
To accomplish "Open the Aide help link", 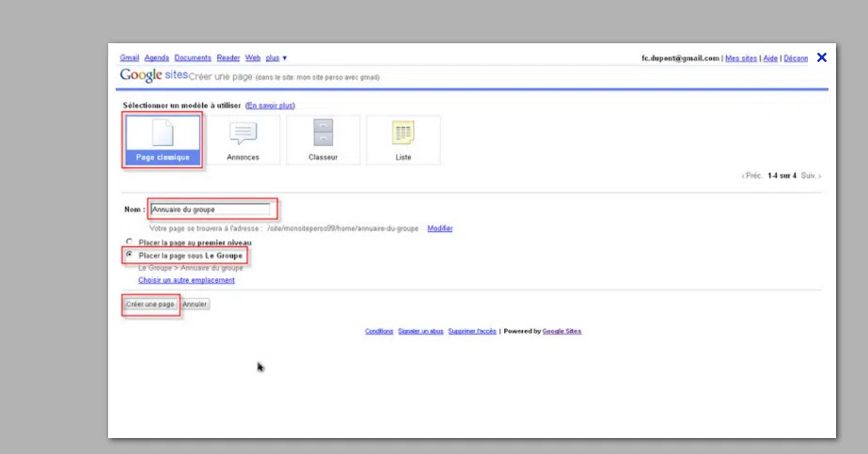I will [x=770, y=58].
